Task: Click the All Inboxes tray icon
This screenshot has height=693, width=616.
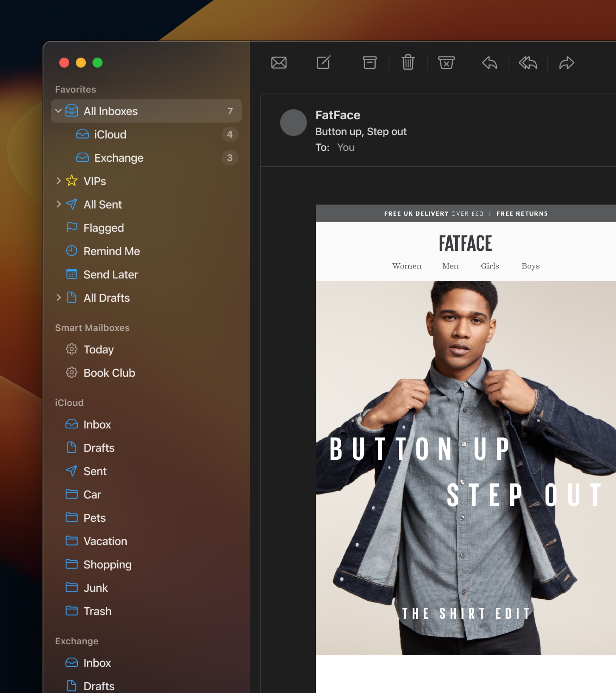Action: pyautogui.click(x=71, y=111)
